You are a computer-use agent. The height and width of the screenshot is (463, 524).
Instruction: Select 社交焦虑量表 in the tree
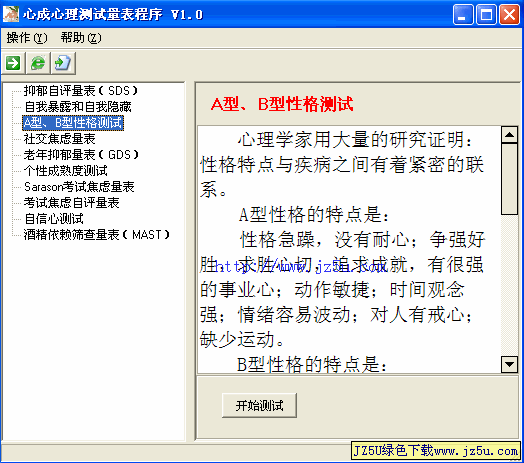[x=59, y=139]
